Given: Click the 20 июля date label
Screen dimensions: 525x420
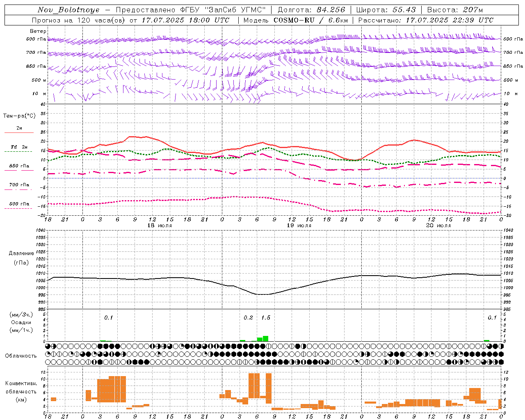Looking at the screenshot, I should (x=438, y=226).
